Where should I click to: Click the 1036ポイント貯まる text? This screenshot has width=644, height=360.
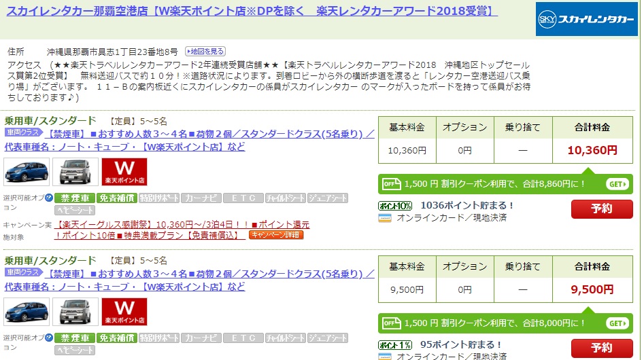pos(467,205)
